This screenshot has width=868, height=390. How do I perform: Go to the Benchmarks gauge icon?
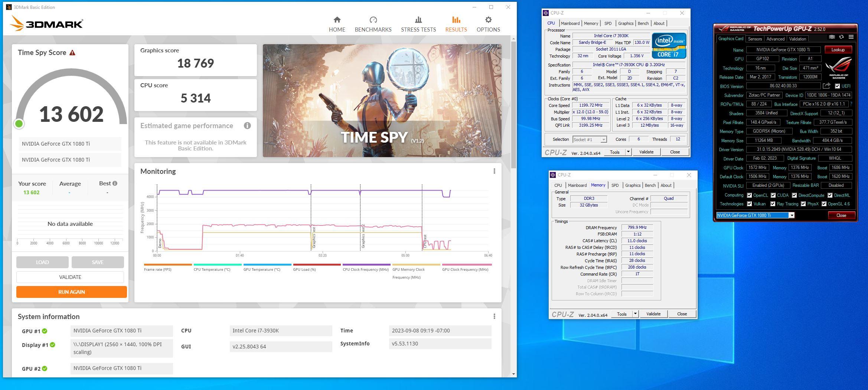click(x=373, y=20)
